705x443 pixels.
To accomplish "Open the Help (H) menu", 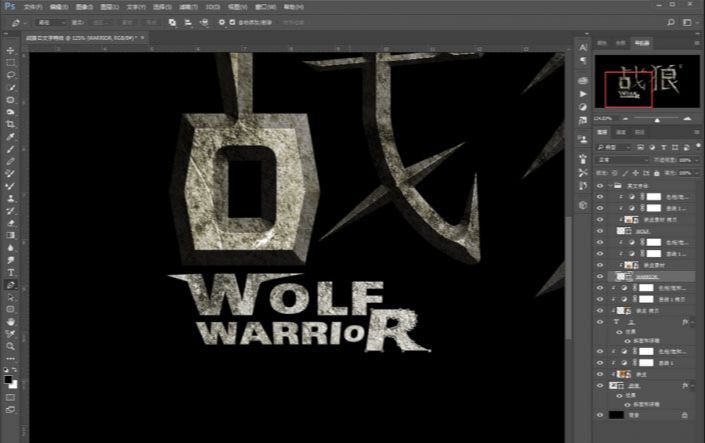I will click(294, 7).
